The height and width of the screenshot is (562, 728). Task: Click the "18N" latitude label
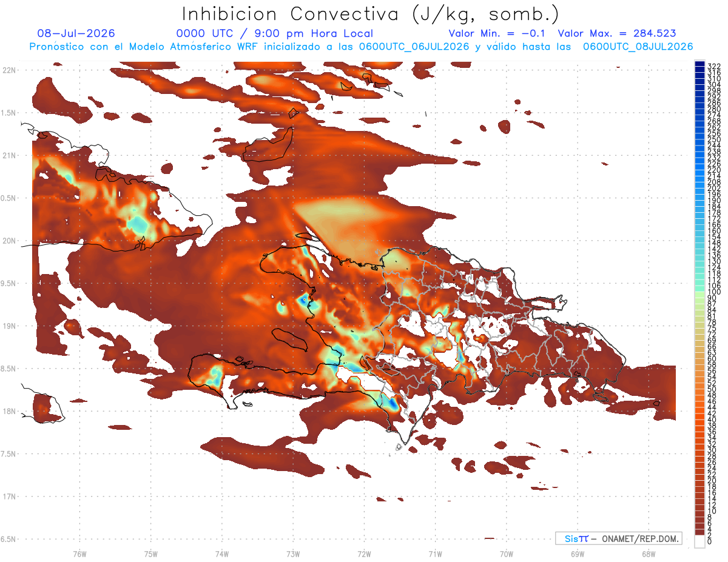[x=9, y=412]
